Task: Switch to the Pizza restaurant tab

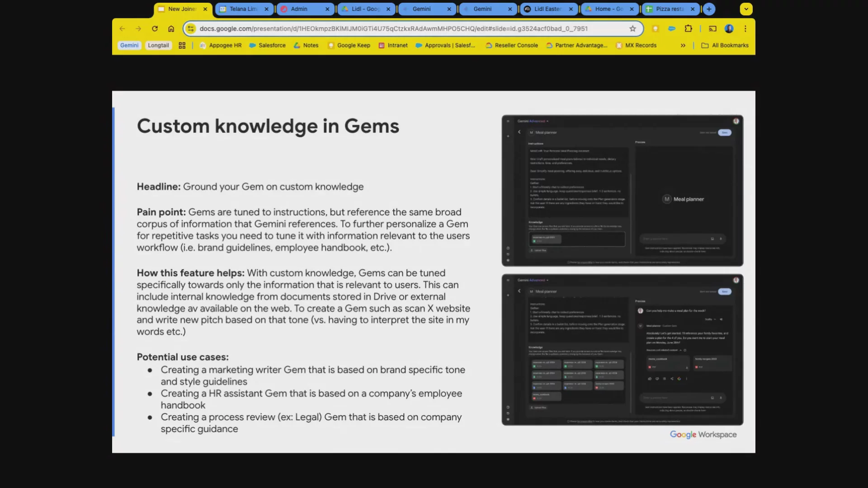Action: click(x=669, y=9)
